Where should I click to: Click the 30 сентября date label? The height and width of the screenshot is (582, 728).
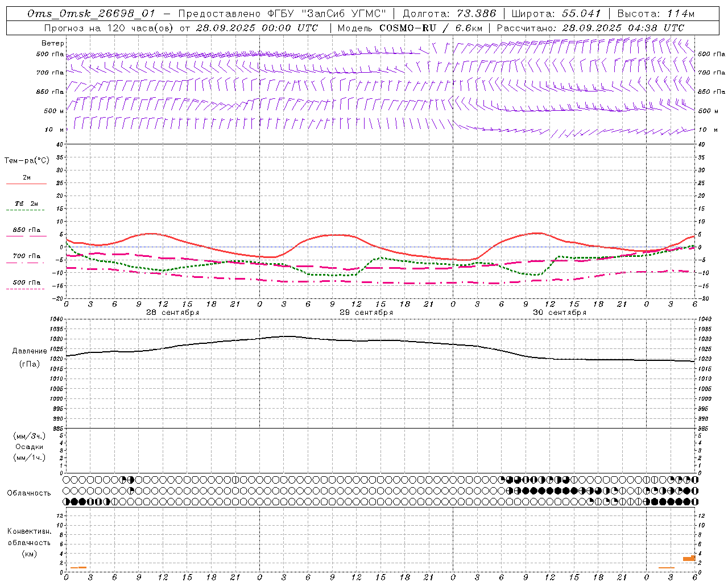559,313
